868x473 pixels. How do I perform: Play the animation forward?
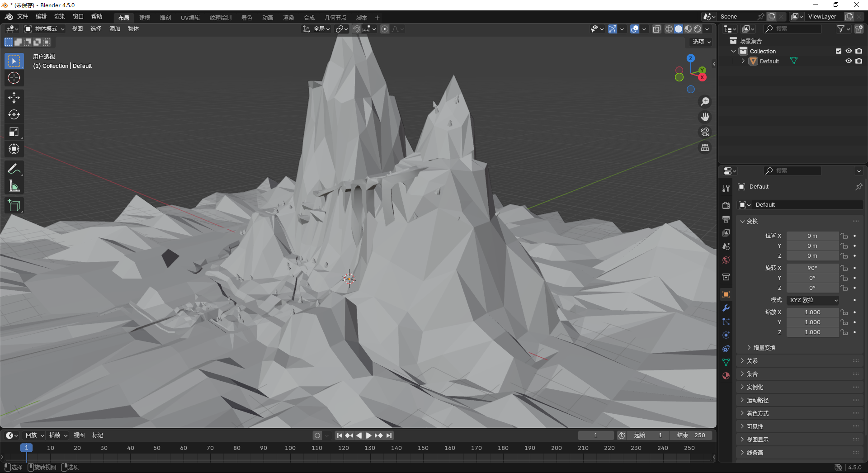368,435
